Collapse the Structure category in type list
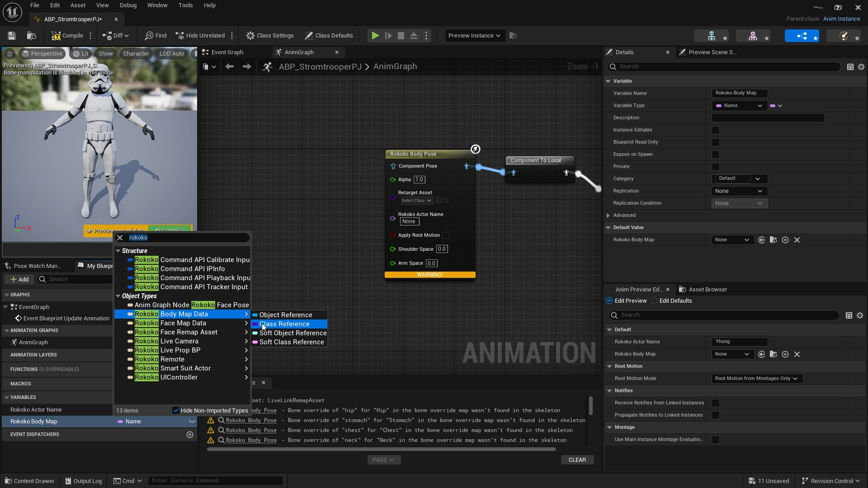 pos(118,251)
